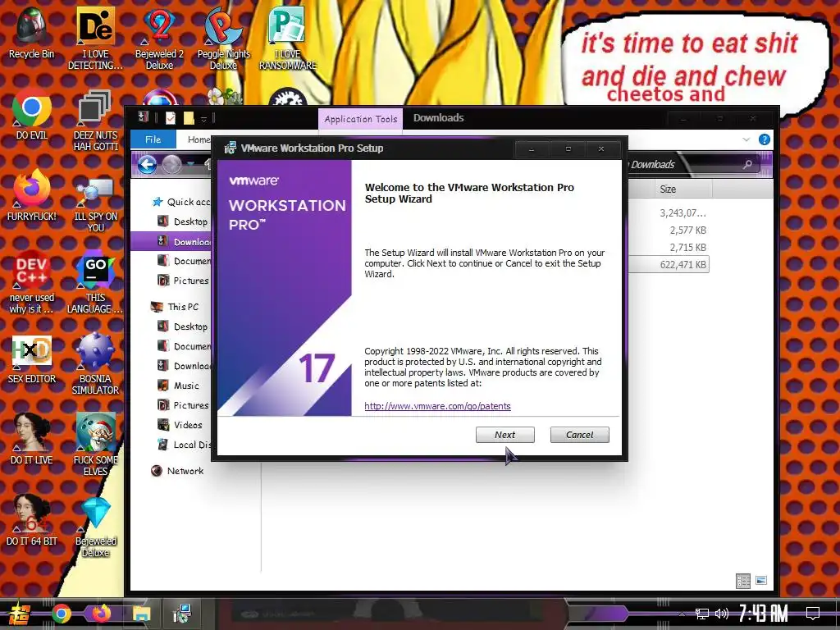Select the VMware installer taskbar item
This screenshot has height=630, width=840.
pyautogui.click(x=181, y=614)
